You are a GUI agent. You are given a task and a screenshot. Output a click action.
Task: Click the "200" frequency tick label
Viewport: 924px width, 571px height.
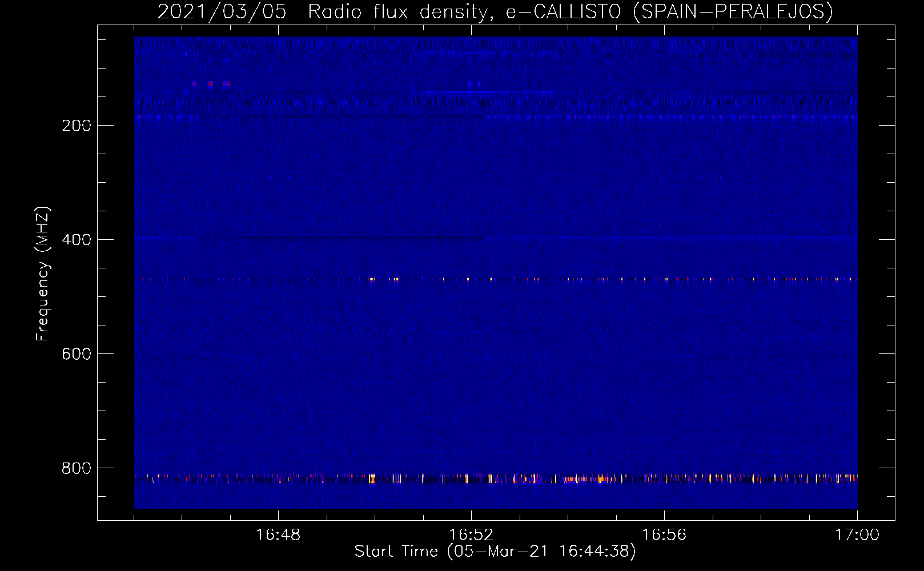76,126
